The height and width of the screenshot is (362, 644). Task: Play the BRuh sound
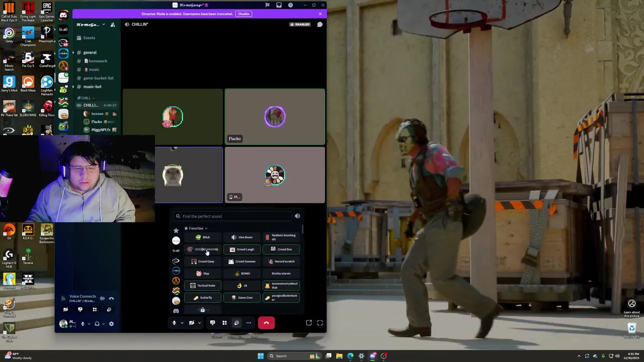coord(203,237)
